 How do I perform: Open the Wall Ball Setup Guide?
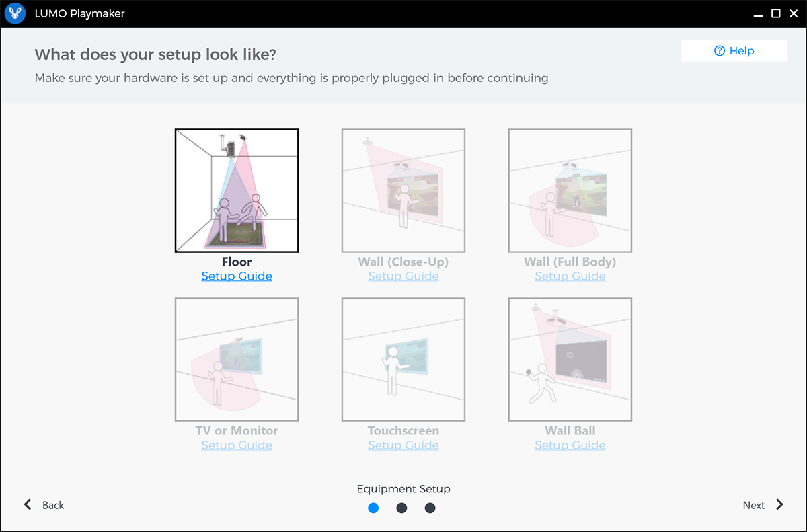(570, 445)
